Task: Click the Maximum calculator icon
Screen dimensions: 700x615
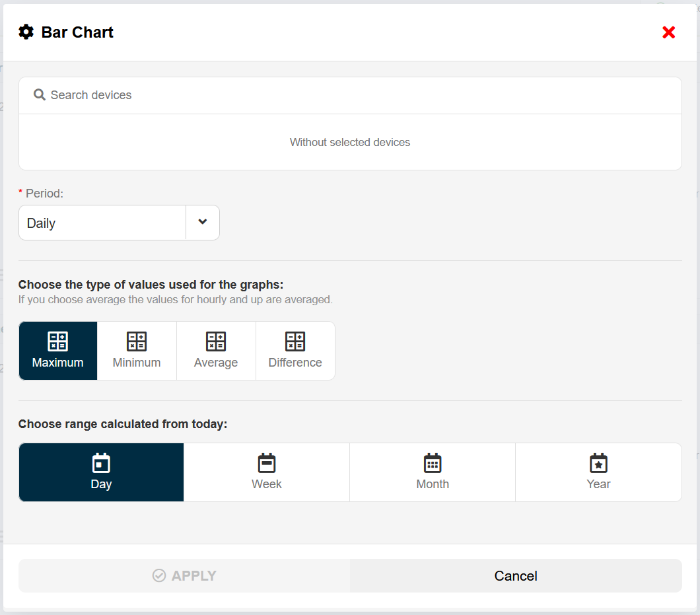Action: [x=57, y=342]
